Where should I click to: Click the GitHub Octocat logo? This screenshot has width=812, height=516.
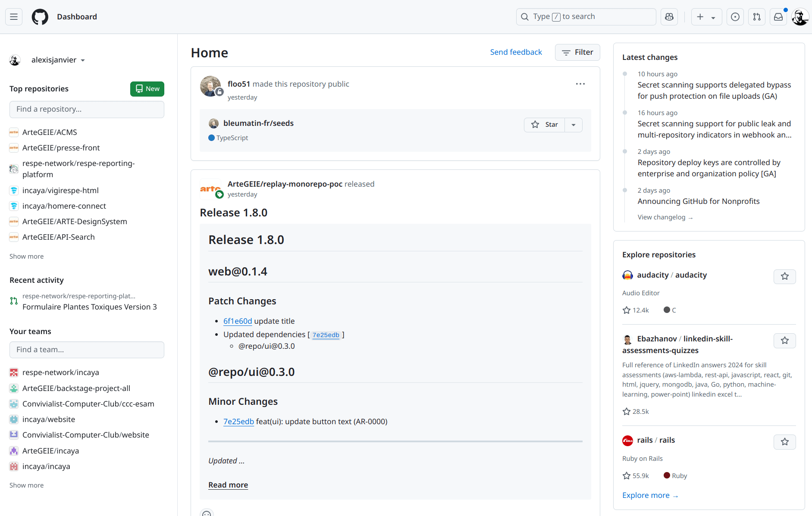pos(40,17)
